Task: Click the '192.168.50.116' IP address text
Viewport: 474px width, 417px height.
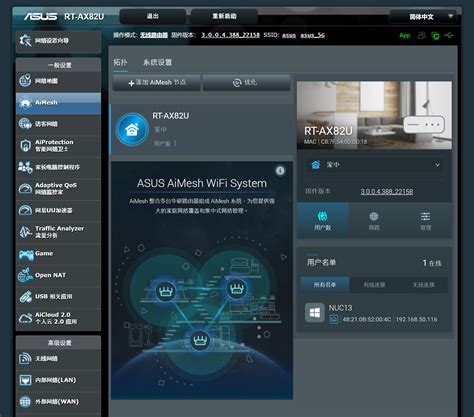Action: pos(417,319)
